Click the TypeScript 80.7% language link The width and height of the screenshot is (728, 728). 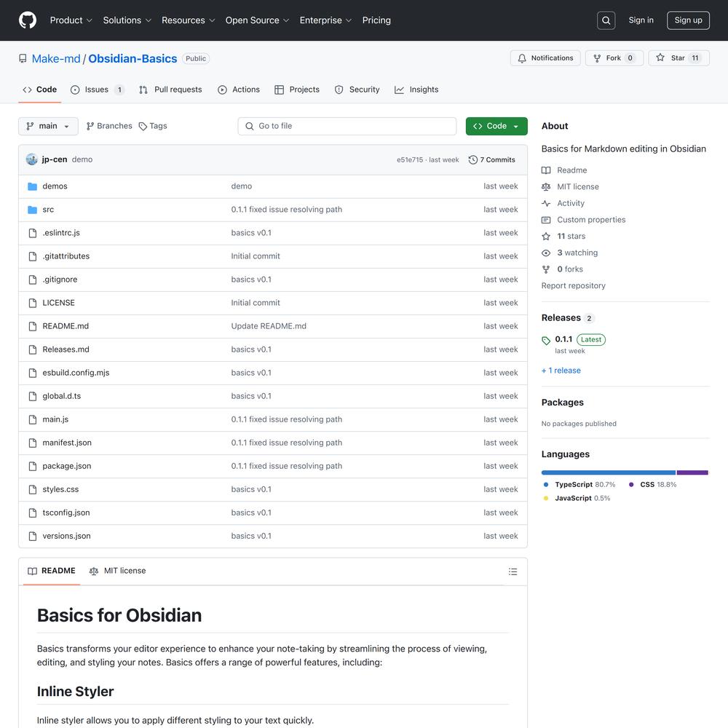tap(579, 485)
